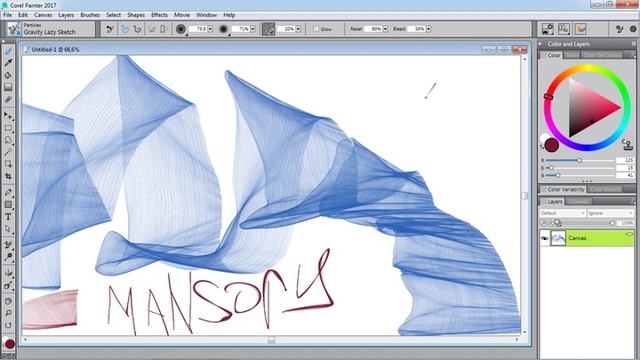Switch to the Mixer tab
This screenshot has height=360, width=640.
[x=572, y=55]
